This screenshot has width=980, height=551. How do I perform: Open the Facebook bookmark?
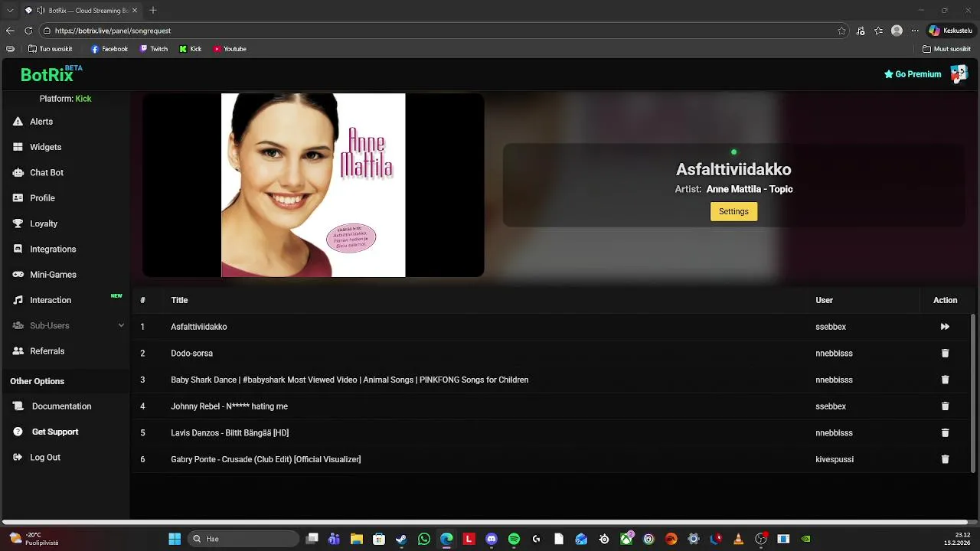pyautogui.click(x=109, y=49)
